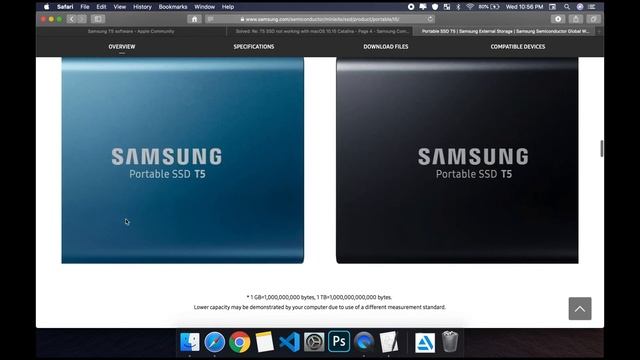Click the '1 GB=1,000,000,000 bytes' footnote text
Image resolution: width=640 pixels, height=360 pixels.
pyautogui.click(x=319, y=297)
